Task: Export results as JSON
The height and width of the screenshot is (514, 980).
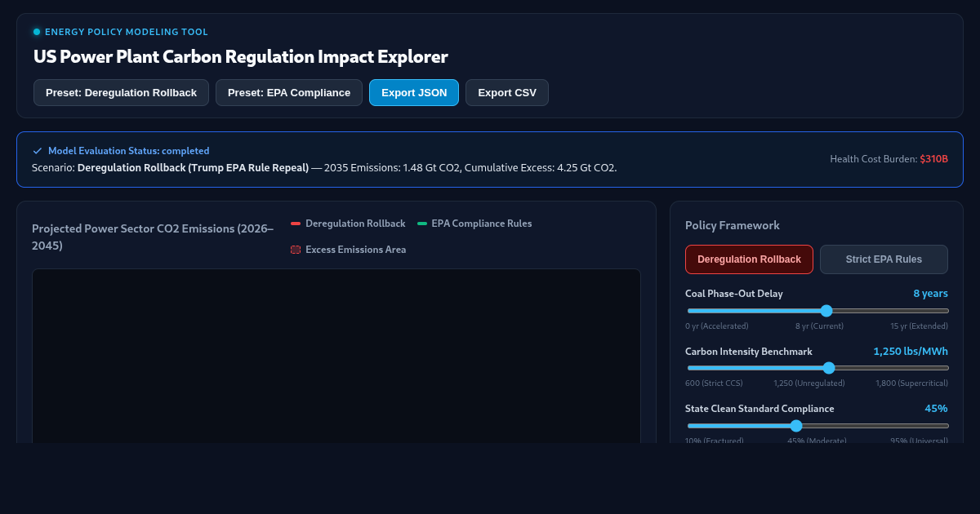Action: pos(414,93)
